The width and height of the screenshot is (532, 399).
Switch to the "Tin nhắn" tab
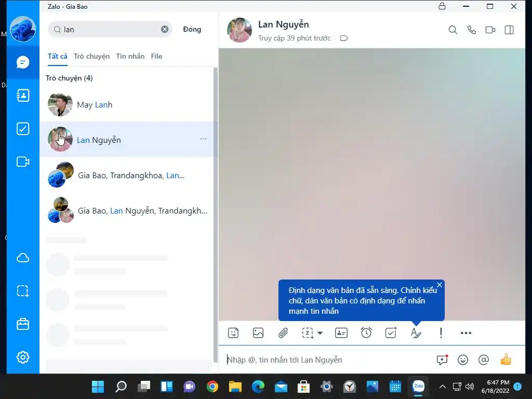[x=130, y=56]
